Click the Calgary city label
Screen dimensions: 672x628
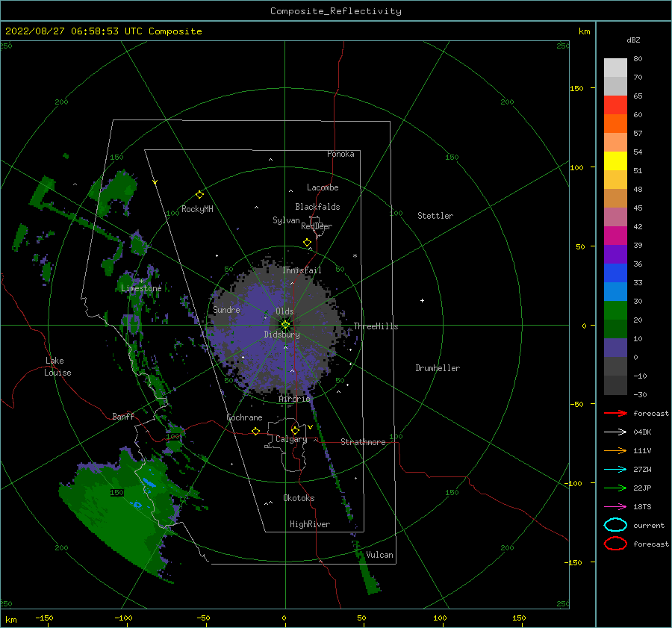pos(291,439)
